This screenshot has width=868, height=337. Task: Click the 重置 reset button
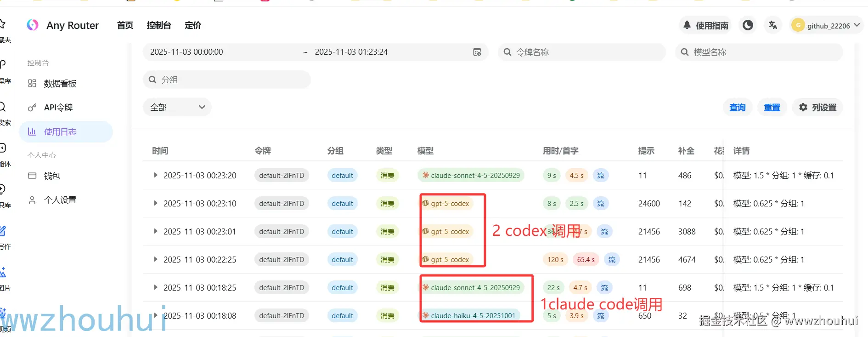point(772,107)
